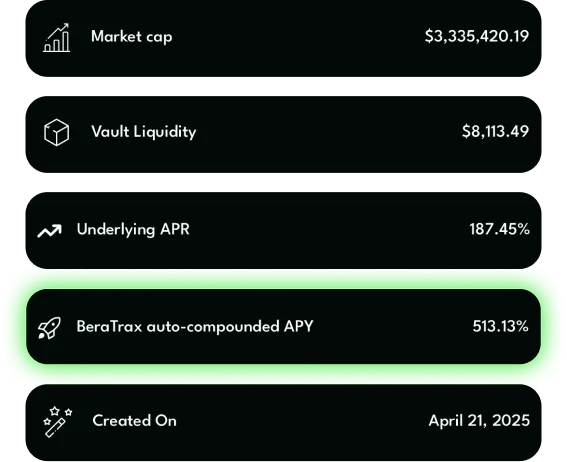Open the Market cap stat card

pyautogui.click(x=284, y=38)
